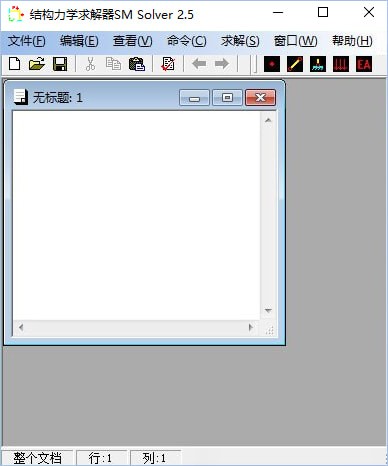
Task: Open the 帮助(H) menu
Action: (352, 41)
